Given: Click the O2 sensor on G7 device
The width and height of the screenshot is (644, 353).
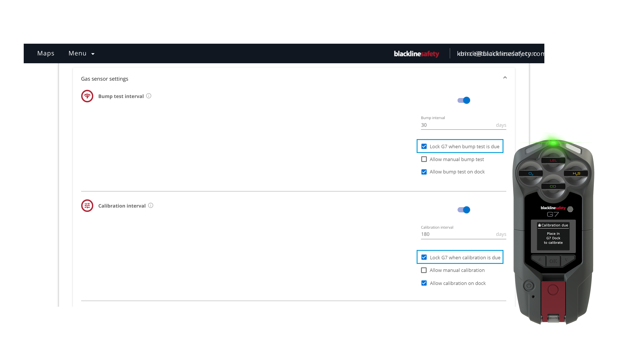Looking at the screenshot, I should click(530, 173).
